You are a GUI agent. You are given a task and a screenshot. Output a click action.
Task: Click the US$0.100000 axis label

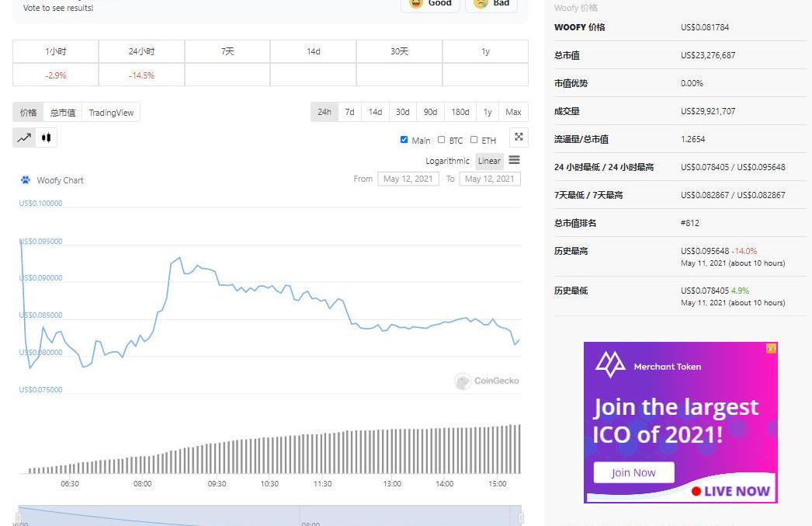40,203
